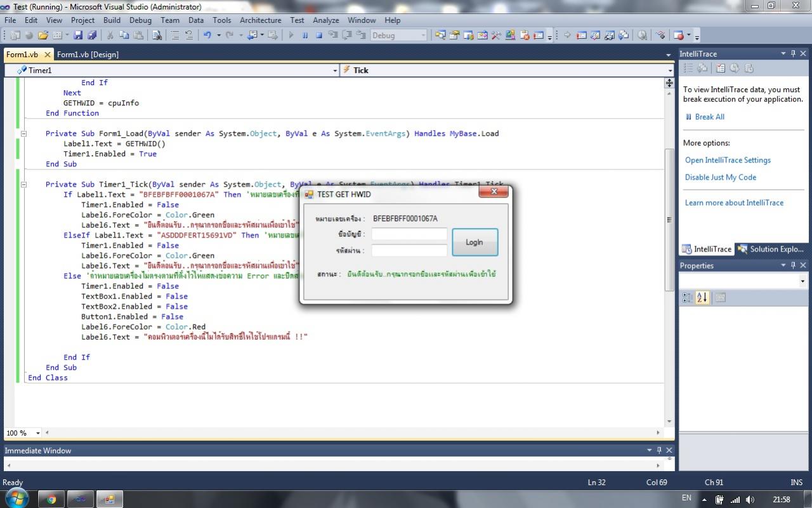Click the Open File folder icon
The height and width of the screenshot is (508, 812).
(x=43, y=36)
